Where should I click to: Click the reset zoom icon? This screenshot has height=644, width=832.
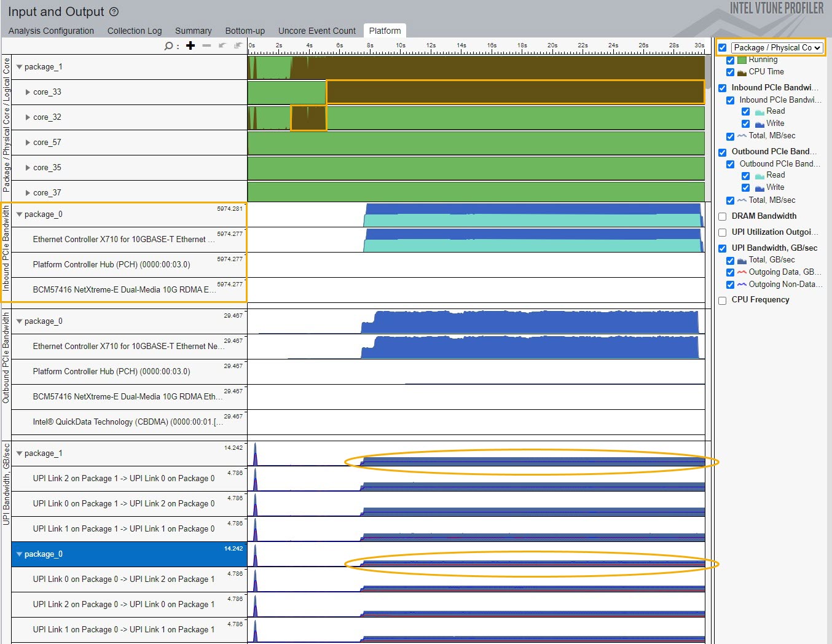(x=238, y=45)
